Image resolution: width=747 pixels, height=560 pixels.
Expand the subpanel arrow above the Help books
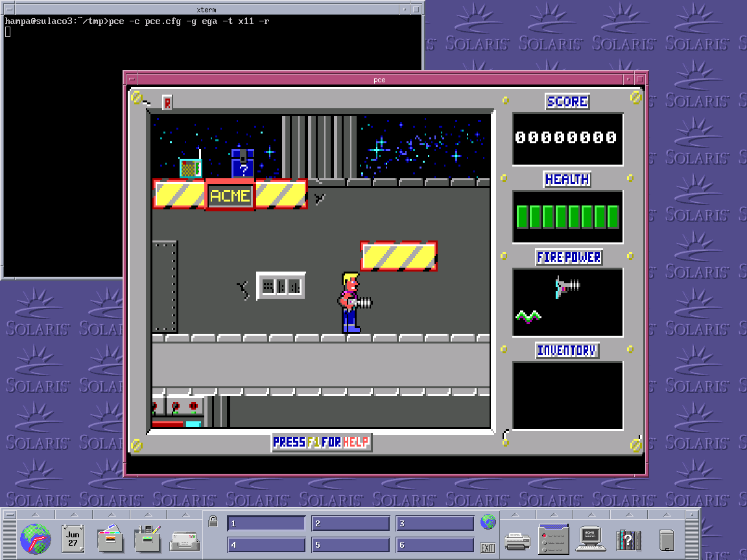pyautogui.click(x=629, y=515)
